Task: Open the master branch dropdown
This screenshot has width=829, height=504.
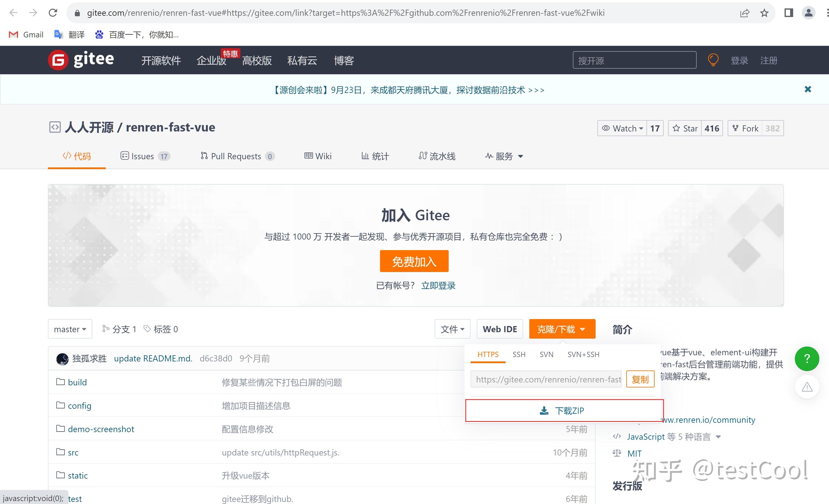Action: (x=70, y=329)
